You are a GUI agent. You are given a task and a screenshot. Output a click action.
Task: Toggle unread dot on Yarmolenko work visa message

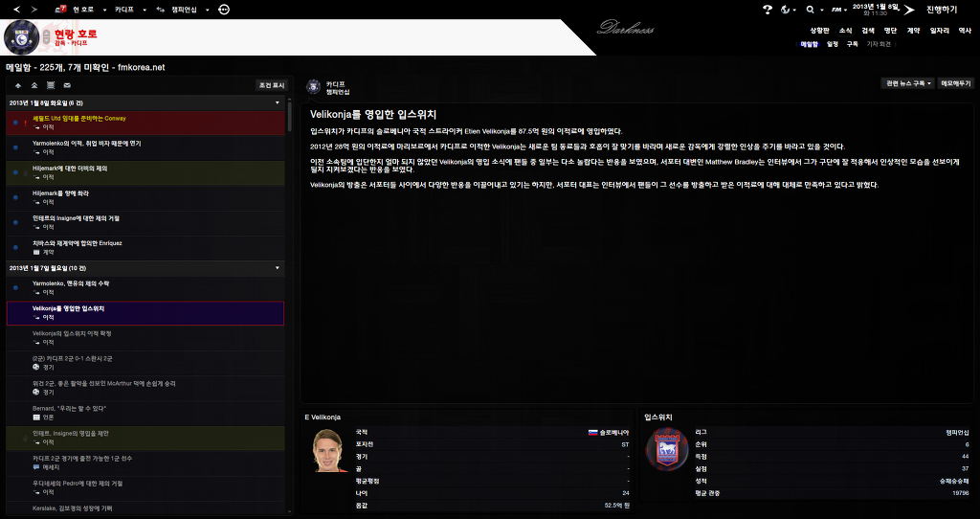(x=15, y=147)
